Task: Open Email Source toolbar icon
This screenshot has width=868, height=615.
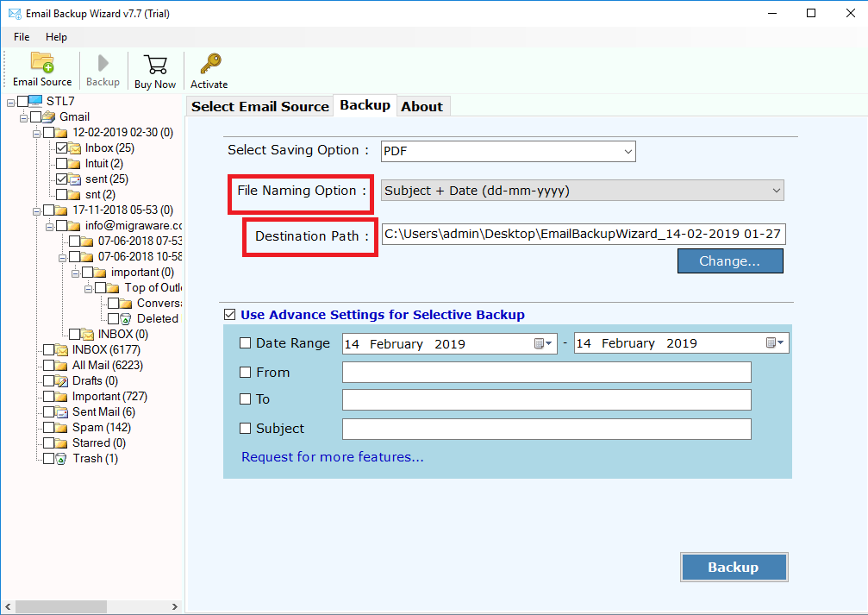Action: pos(42,63)
